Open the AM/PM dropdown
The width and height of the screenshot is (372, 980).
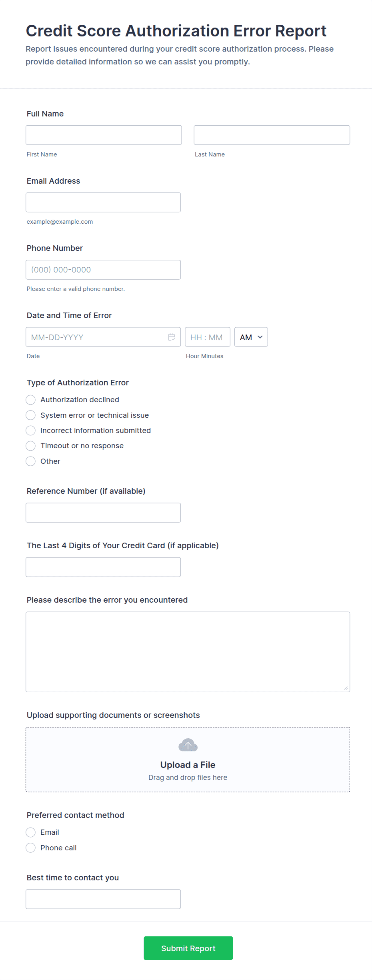pos(251,337)
